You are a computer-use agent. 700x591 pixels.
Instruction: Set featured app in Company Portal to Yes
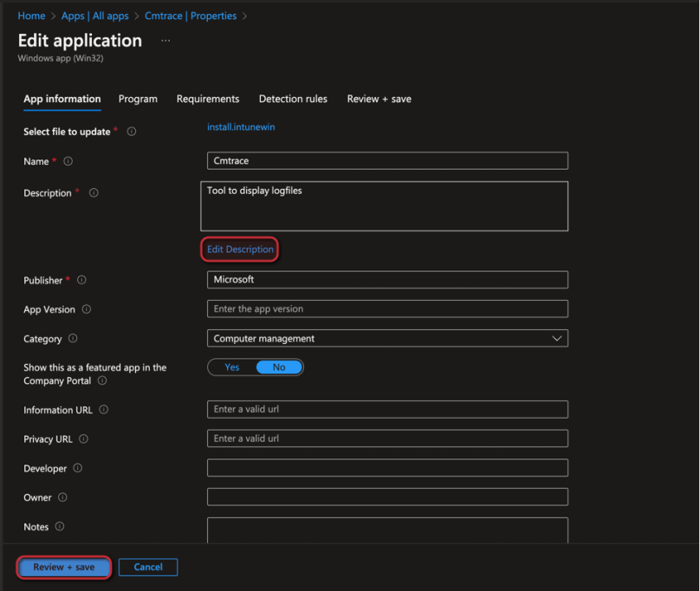[231, 367]
